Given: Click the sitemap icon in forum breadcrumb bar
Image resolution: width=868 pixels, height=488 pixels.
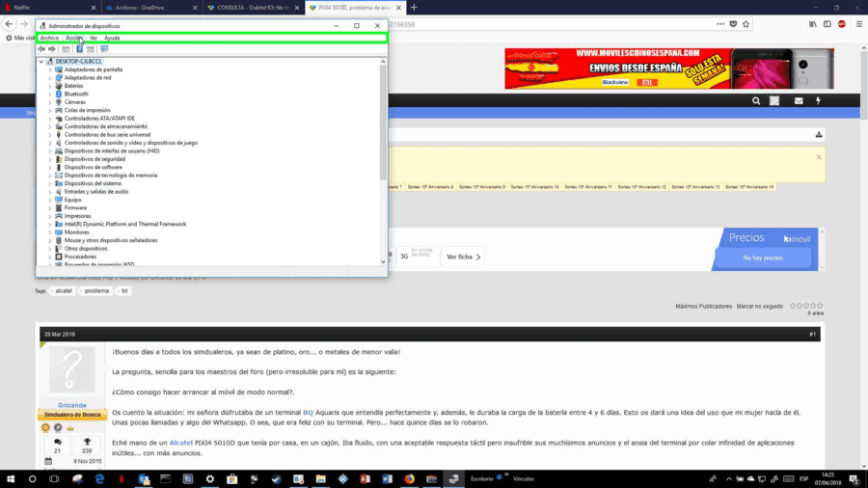Looking at the screenshot, I should [x=819, y=134].
